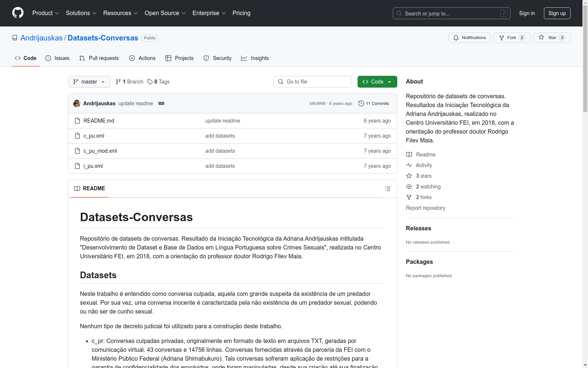Click the Report repository link
Screen dimensions: 588x368
tap(426, 208)
